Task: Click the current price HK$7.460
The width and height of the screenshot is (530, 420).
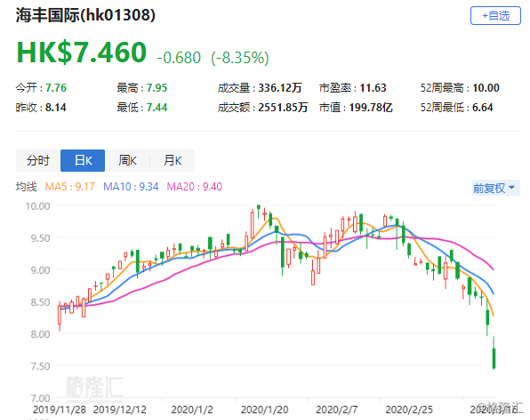Action: click(82, 52)
